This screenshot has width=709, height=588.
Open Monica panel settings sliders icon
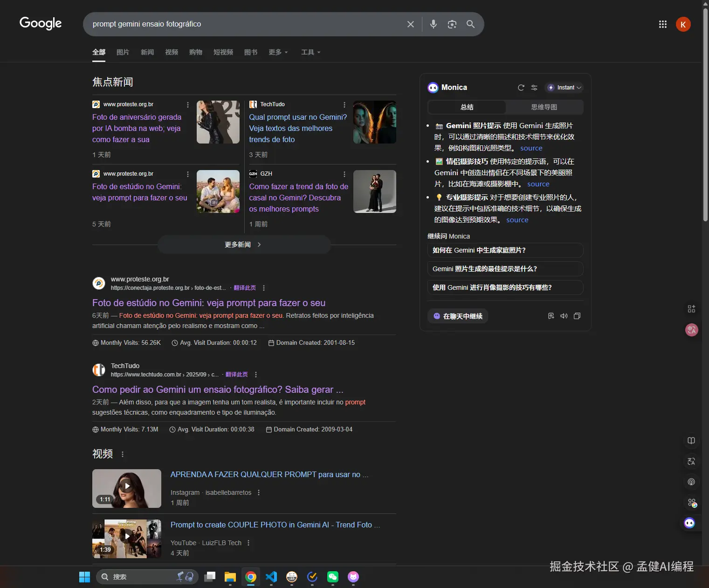click(534, 88)
